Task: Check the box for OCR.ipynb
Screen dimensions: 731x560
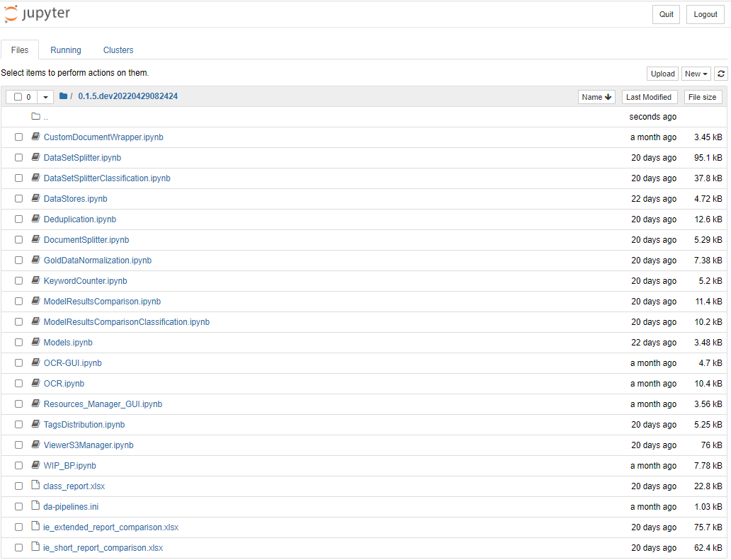Action: (x=18, y=384)
